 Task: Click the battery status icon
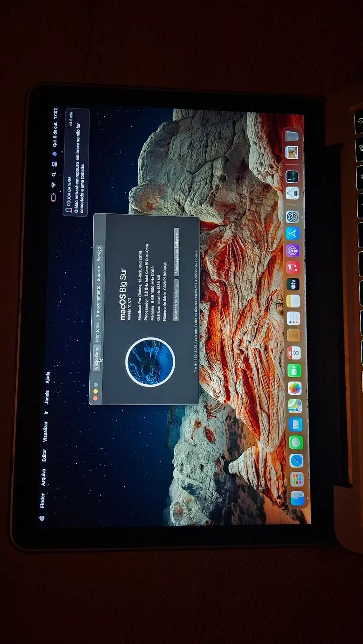tap(53, 197)
